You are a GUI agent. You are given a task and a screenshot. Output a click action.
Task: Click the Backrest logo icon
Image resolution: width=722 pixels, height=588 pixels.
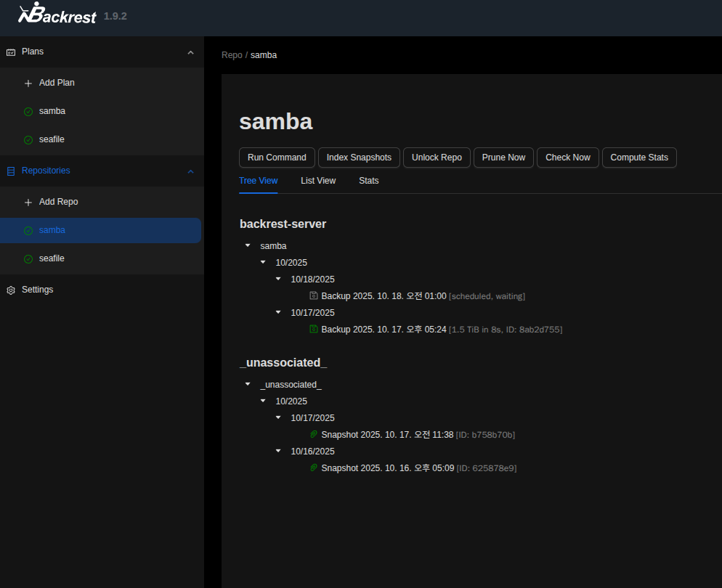pyautogui.click(x=30, y=13)
